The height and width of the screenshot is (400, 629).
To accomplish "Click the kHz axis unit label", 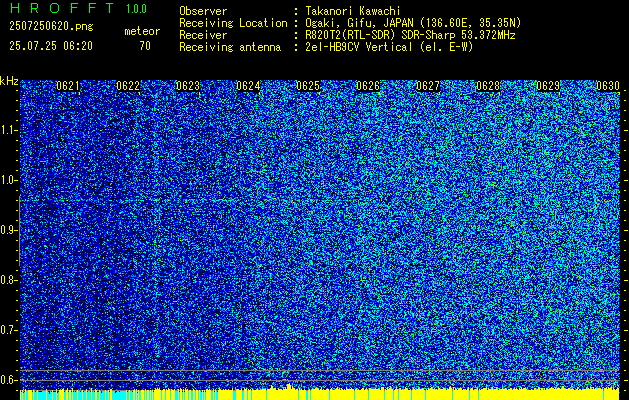I will (9, 81).
